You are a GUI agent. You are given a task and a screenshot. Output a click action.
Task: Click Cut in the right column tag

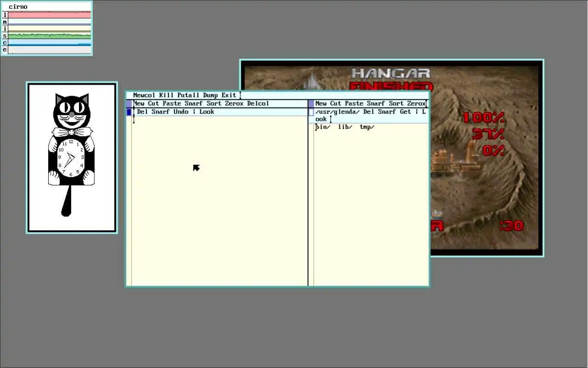[335, 103]
